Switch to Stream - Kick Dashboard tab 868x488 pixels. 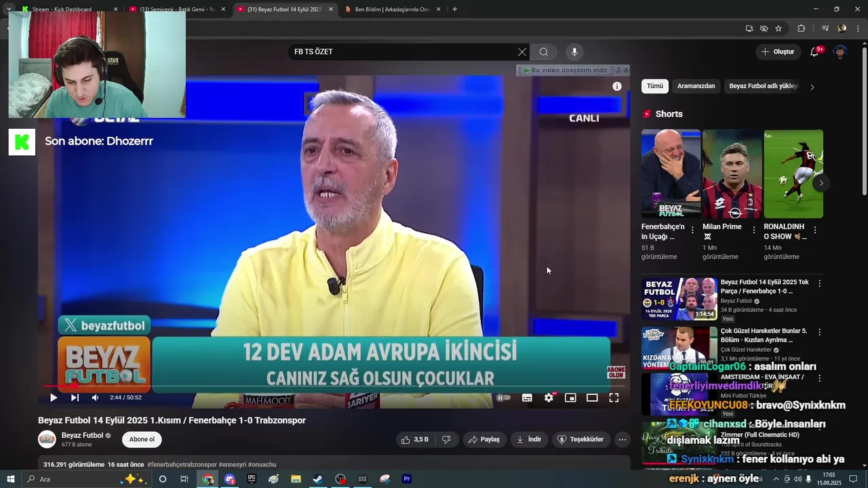pos(68,9)
